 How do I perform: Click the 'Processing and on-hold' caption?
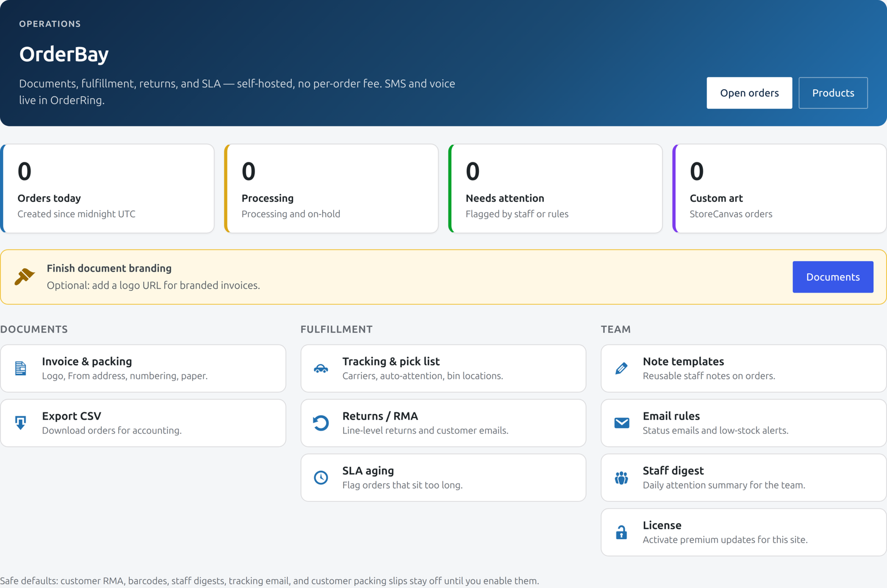(291, 214)
